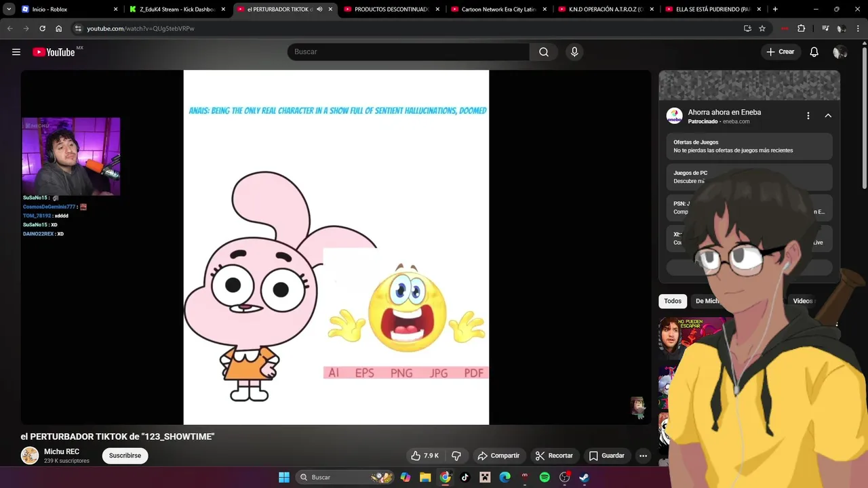The width and height of the screenshot is (868, 488).
Task: Click the Compartir share button
Action: point(498,455)
